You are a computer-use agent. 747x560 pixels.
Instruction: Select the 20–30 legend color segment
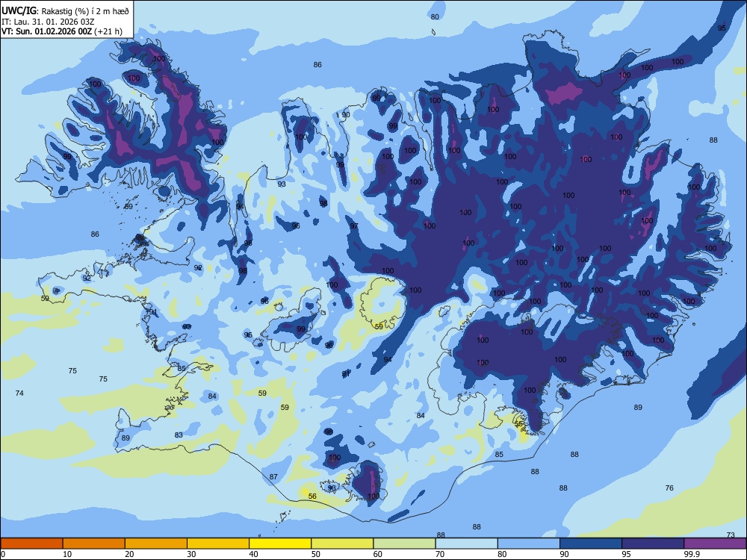(156, 544)
